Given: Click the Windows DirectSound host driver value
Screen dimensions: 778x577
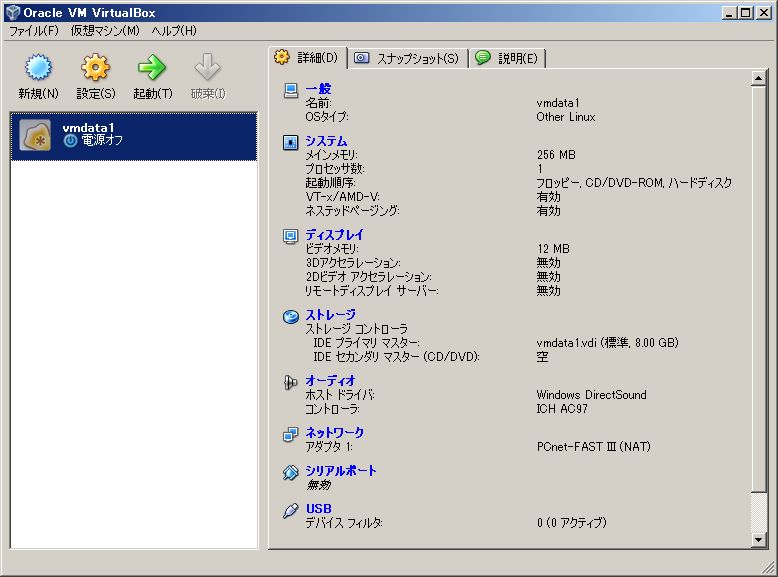Looking at the screenshot, I should coord(591,395).
